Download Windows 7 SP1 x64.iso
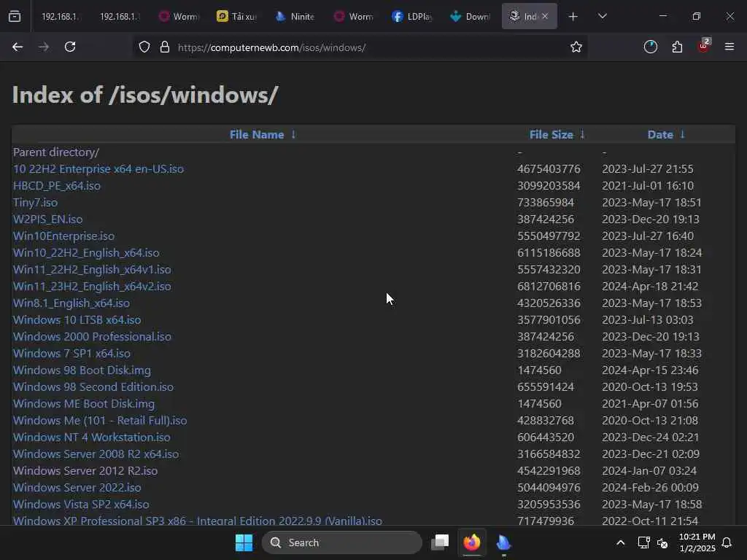The image size is (747, 560). 72,354
